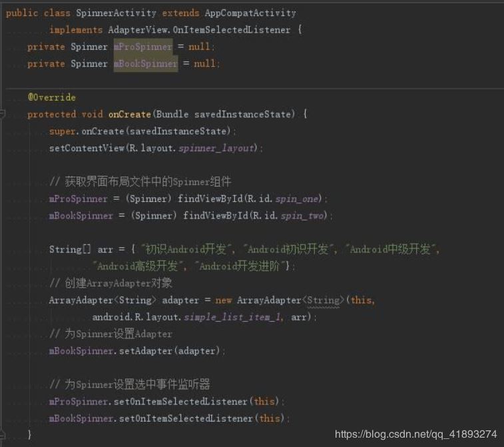Collapse the onCreate method using gutter fold marker

coord(2,114)
